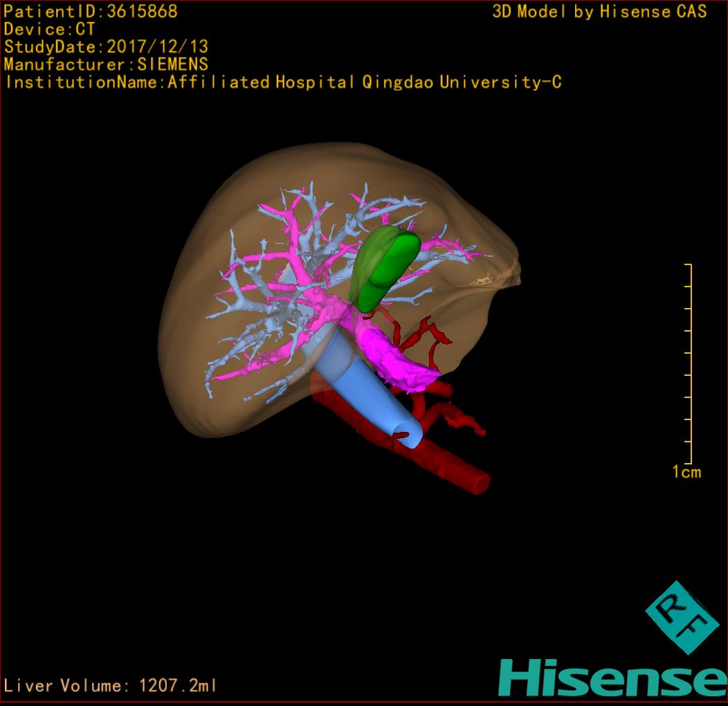This screenshot has height=706, width=728.
Task: Click the 3D Model by Hisense CAS title
Action: [x=599, y=12]
